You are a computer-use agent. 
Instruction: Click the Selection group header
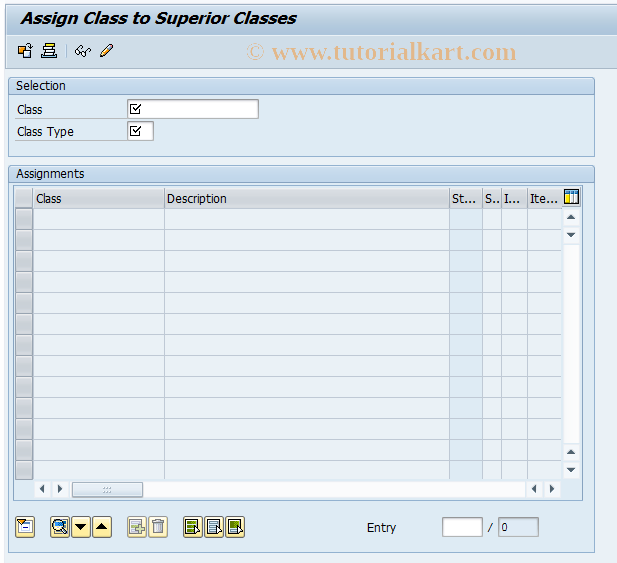[x=301, y=86]
